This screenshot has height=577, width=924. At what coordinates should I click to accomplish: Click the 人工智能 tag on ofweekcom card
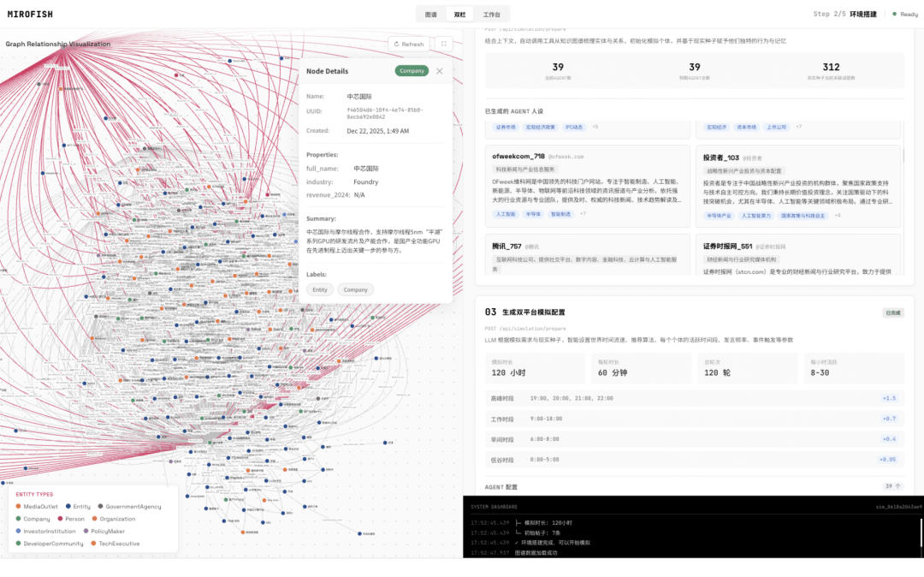click(x=505, y=214)
